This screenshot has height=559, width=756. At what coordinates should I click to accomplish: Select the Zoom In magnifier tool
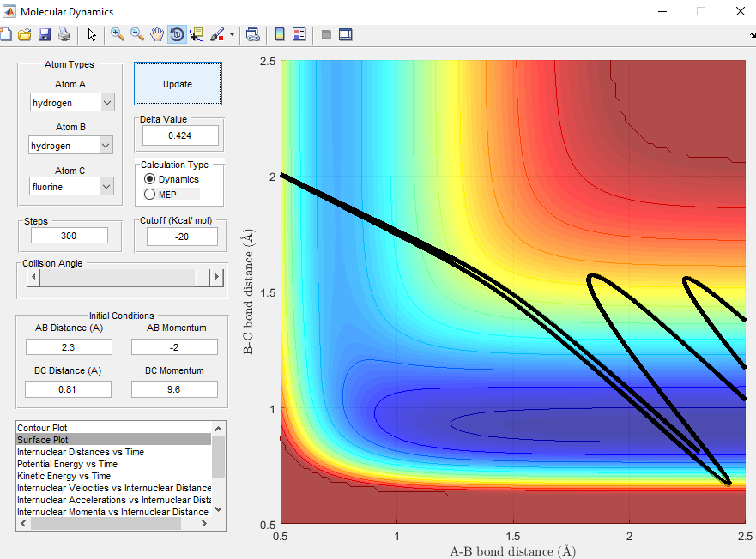[x=117, y=35]
